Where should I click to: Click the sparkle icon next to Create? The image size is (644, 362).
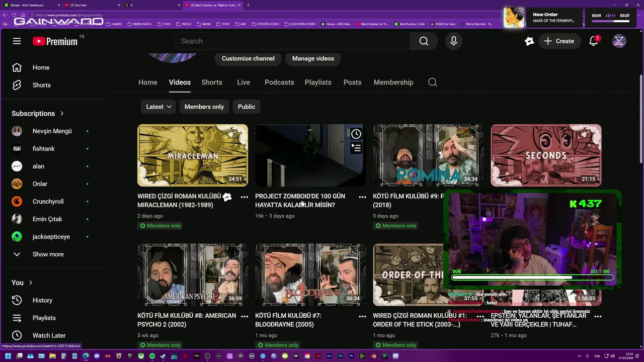tap(529, 41)
